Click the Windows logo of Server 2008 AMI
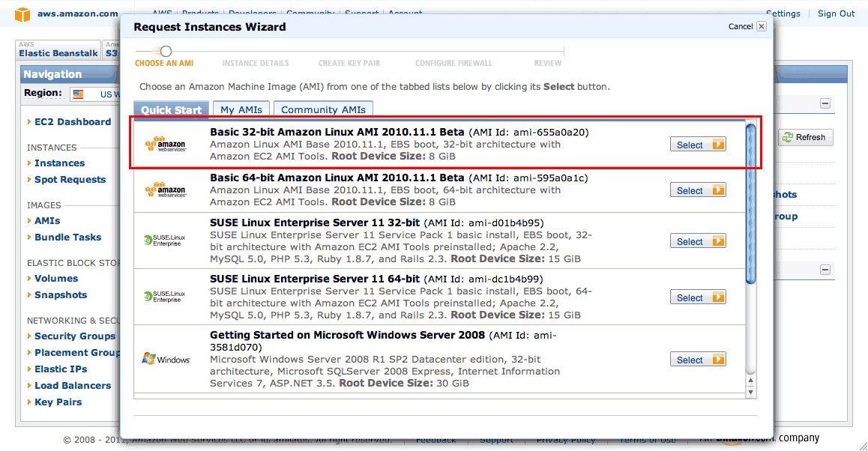This screenshot has height=451, width=868. click(166, 359)
